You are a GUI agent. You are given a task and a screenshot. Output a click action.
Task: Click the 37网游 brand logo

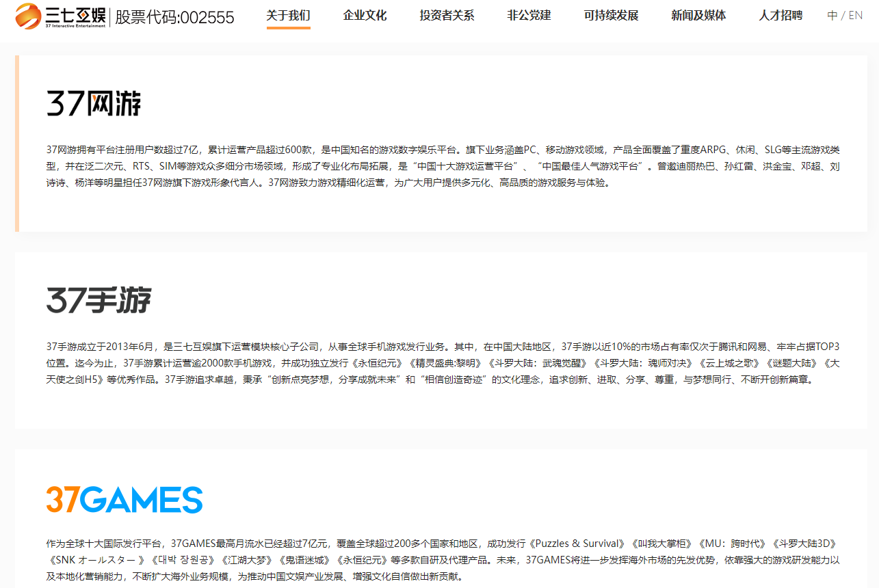[x=94, y=103]
